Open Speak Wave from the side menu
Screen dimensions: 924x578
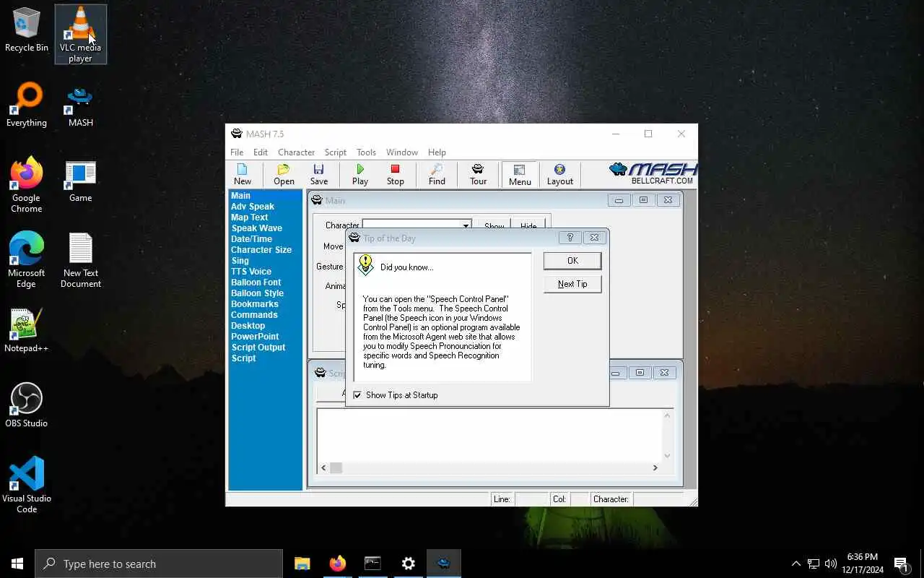tap(256, 228)
